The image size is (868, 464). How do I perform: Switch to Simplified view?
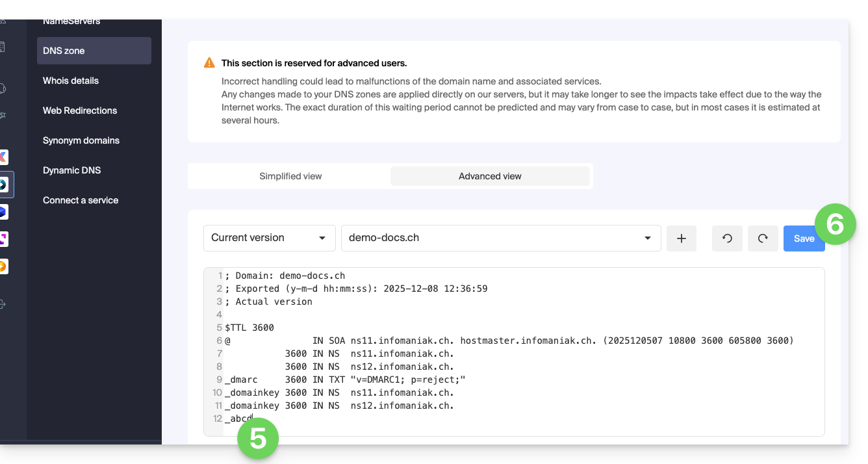tap(290, 176)
